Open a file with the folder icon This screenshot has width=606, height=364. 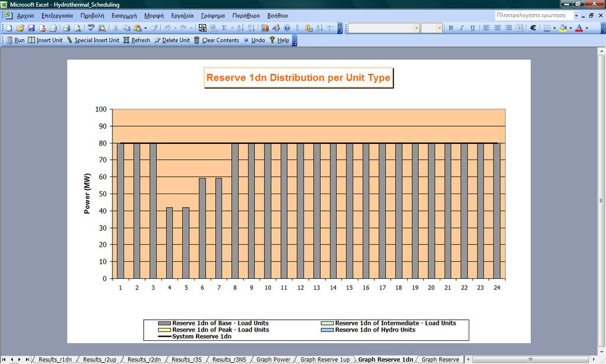pos(20,28)
